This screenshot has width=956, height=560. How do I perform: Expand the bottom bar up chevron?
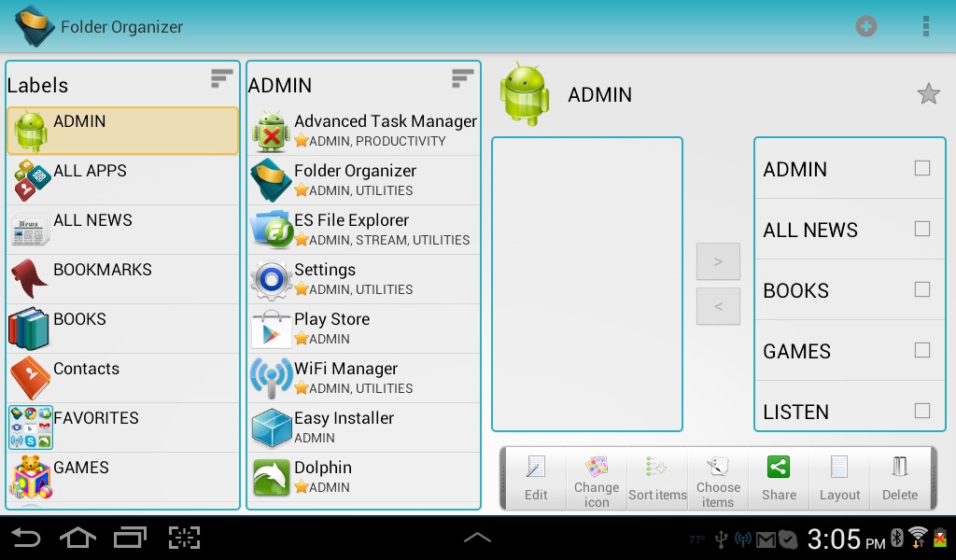[477, 538]
